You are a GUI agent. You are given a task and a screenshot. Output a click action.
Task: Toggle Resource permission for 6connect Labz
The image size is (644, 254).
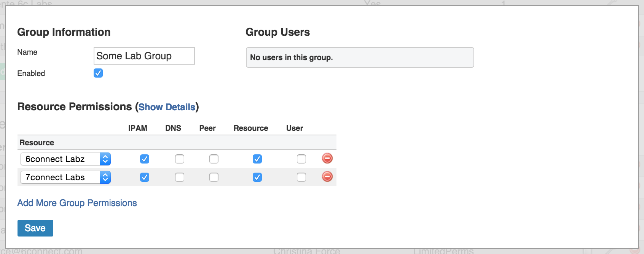pyautogui.click(x=257, y=159)
